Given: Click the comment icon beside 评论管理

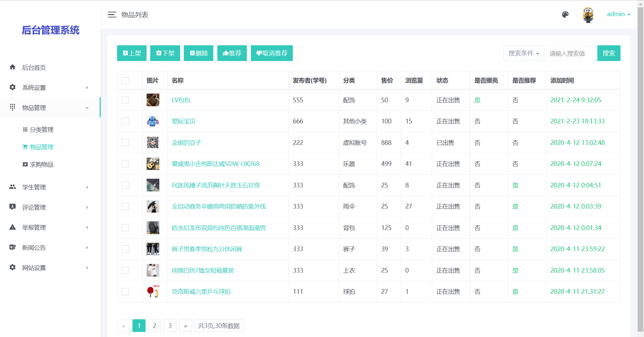Looking at the screenshot, I should 12,207.
